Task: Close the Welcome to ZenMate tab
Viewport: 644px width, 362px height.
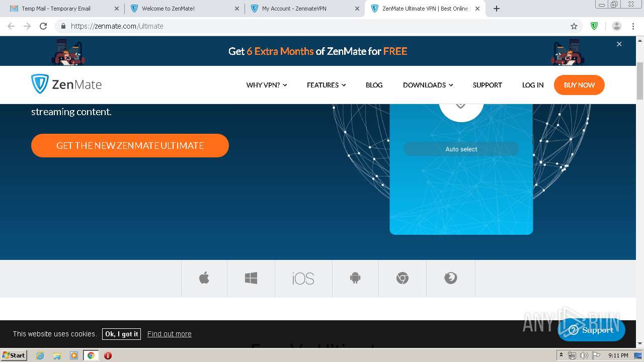Action: tap(237, 9)
